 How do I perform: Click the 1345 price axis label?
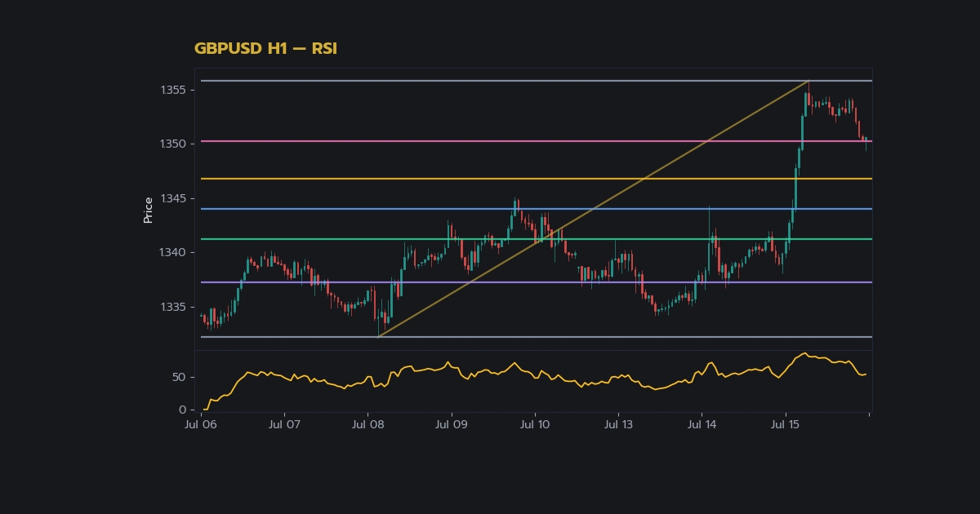[173, 198]
